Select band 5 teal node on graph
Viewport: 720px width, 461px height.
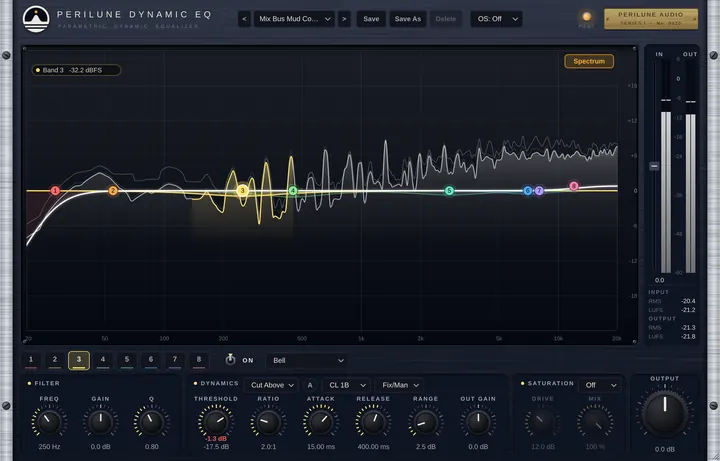[x=450, y=191]
